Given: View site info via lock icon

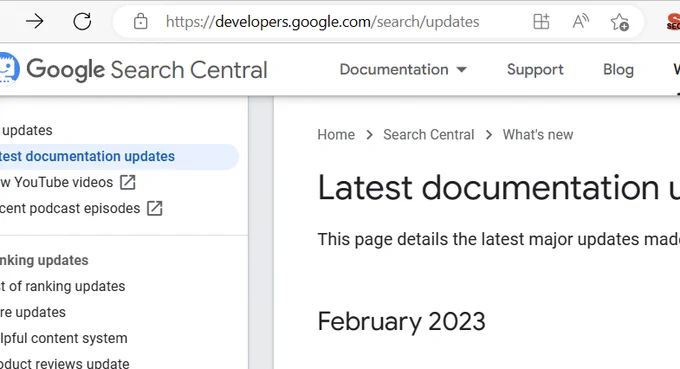Looking at the screenshot, I should [x=141, y=21].
